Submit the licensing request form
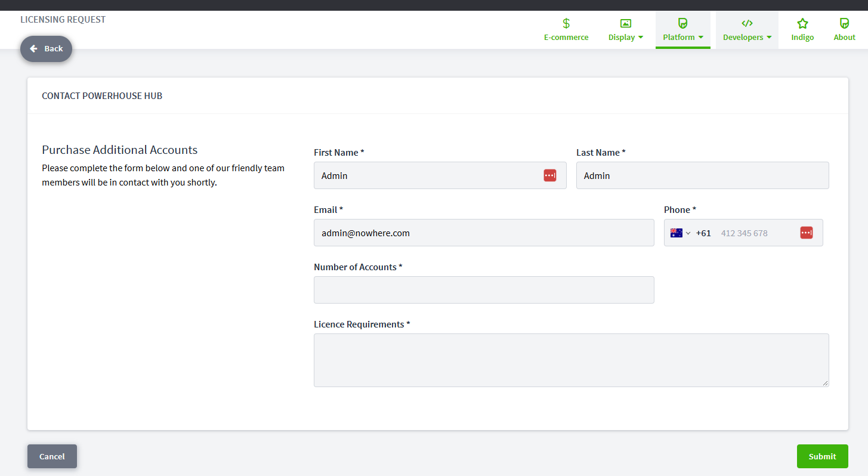 pyautogui.click(x=823, y=456)
